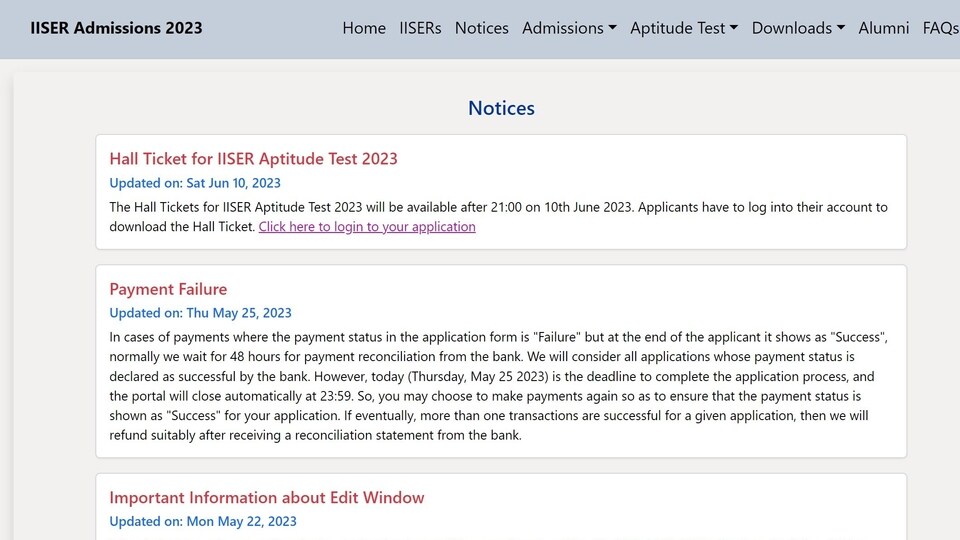Click the 'Hall Ticket for IISER Aptitude Test 2023' title
The height and width of the screenshot is (540, 960).
(253, 159)
